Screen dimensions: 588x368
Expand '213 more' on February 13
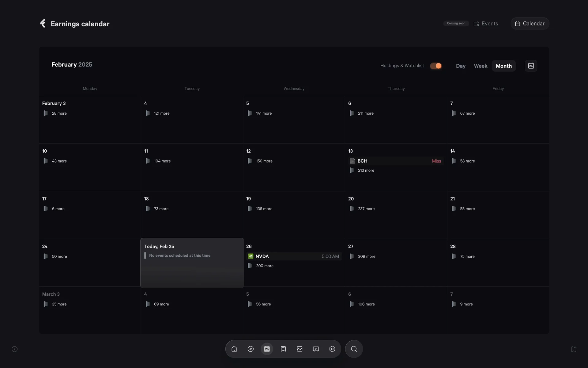click(x=366, y=171)
